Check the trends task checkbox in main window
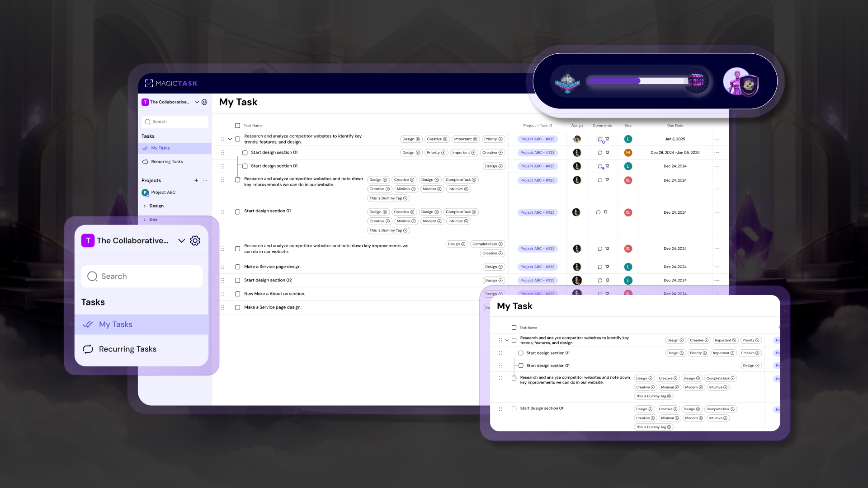 [237, 139]
